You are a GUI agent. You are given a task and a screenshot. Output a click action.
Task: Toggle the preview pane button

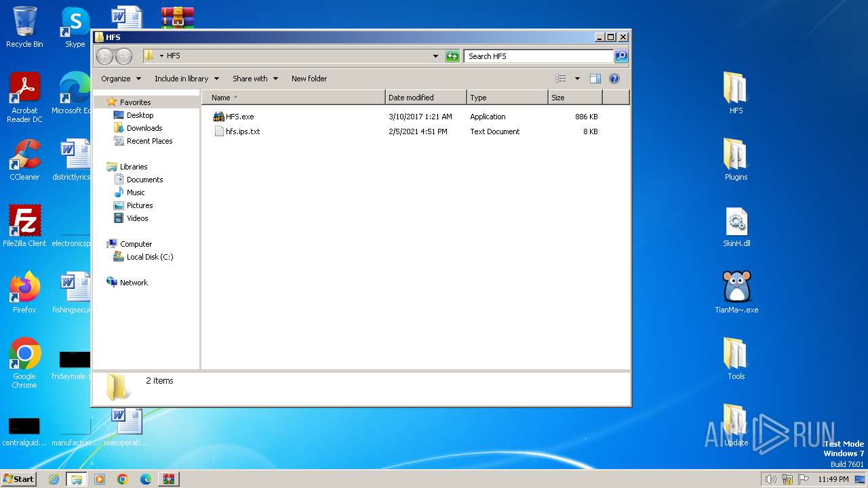(x=595, y=79)
